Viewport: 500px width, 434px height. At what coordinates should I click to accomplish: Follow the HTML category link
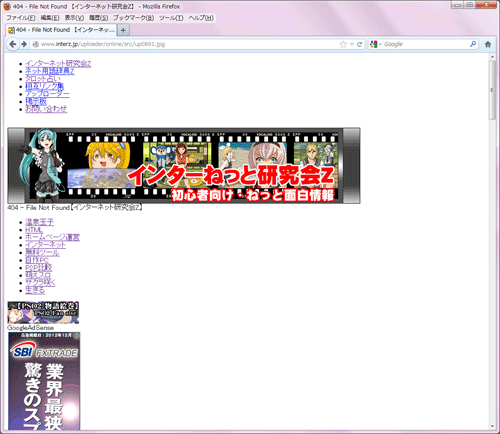[34, 230]
